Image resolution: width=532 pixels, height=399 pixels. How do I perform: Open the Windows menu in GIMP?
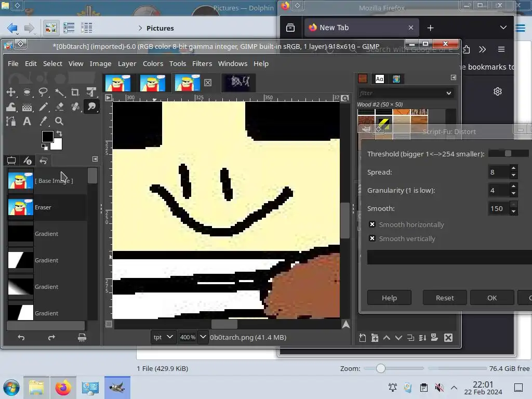[x=233, y=63]
